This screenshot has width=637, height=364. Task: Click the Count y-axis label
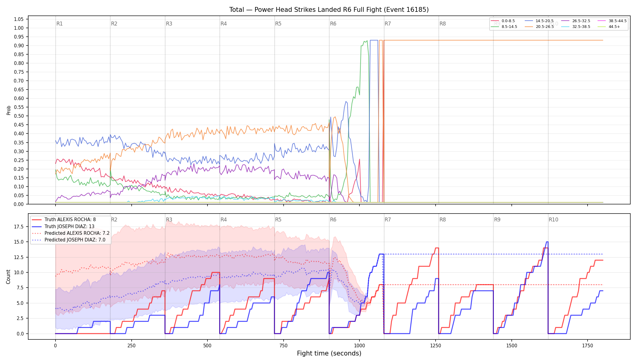8,277
